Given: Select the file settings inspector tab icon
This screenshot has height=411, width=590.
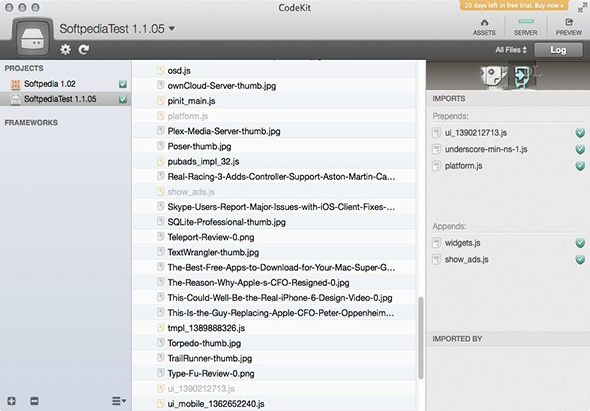Looking at the screenshot, I should [494, 75].
